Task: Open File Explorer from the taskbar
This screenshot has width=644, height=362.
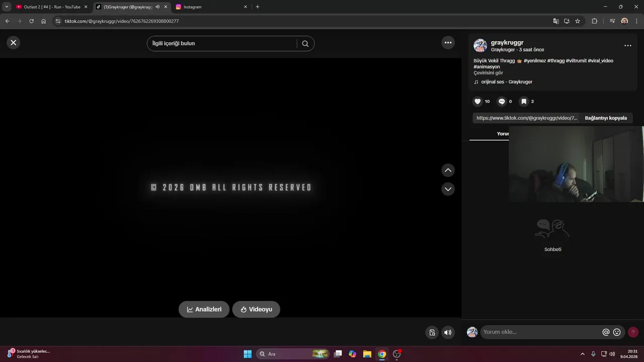Action: 367,354
